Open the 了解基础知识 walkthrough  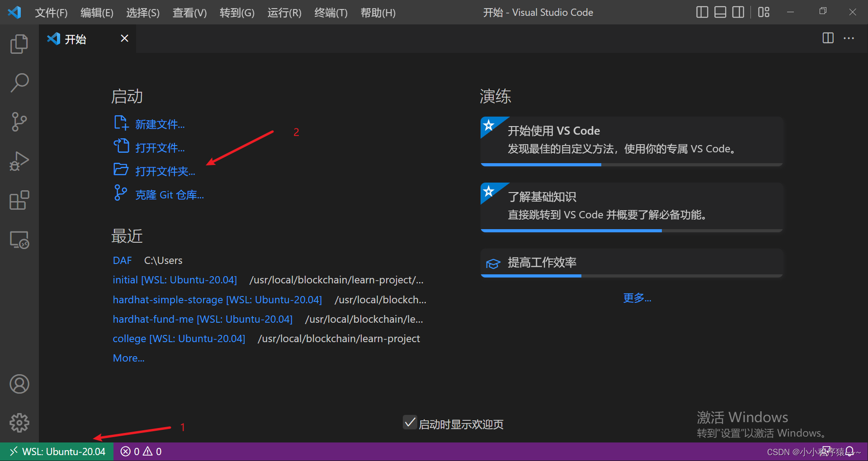632,207
